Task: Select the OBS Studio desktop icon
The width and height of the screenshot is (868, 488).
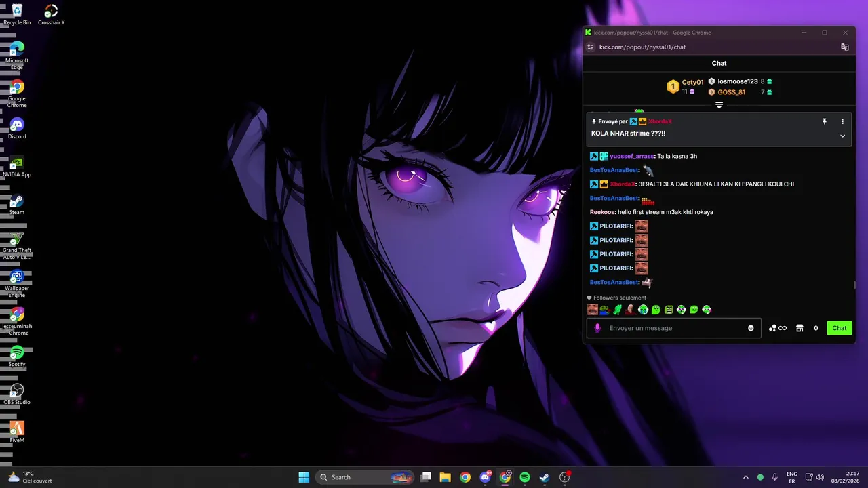Action: click(17, 394)
